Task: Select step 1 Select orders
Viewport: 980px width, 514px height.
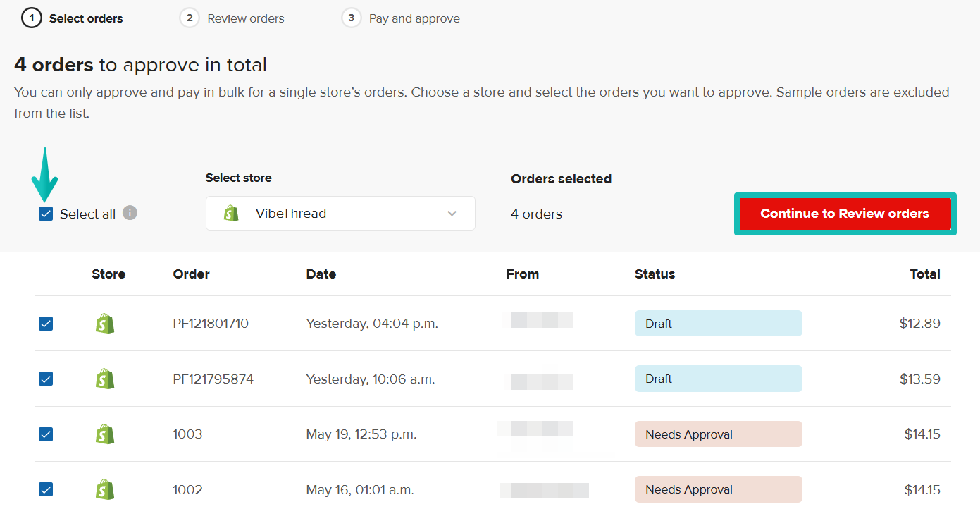Action: click(73, 18)
